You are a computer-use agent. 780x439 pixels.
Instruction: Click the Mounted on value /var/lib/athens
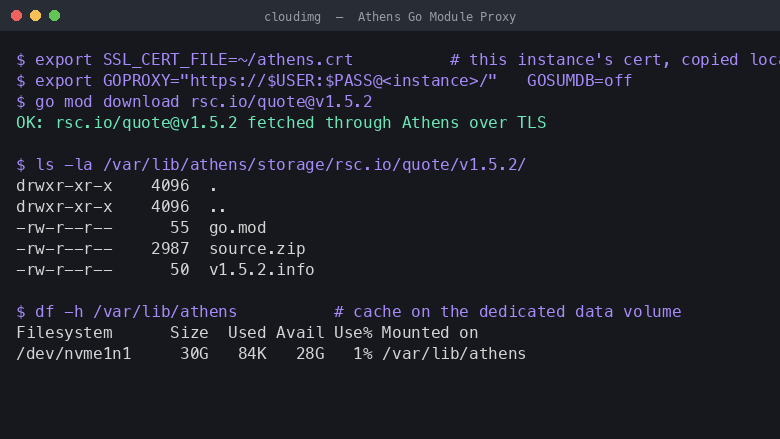click(x=454, y=353)
